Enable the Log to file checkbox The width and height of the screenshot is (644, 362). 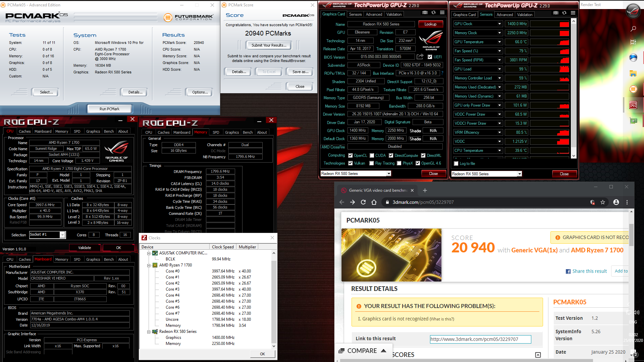pyautogui.click(x=456, y=164)
